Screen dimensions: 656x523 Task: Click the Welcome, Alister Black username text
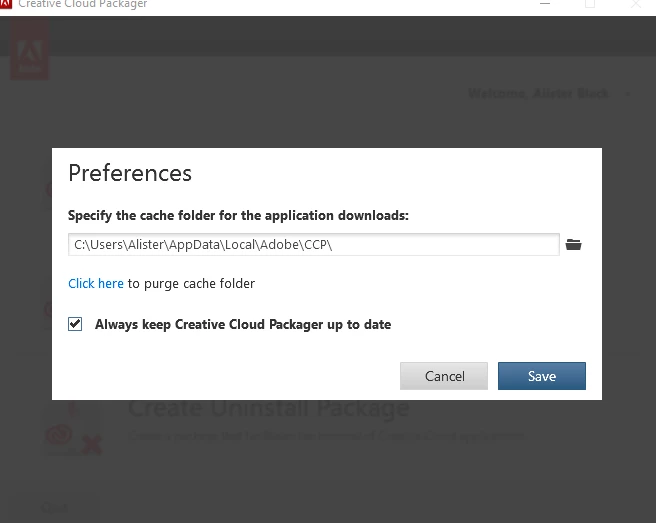(x=538, y=93)
